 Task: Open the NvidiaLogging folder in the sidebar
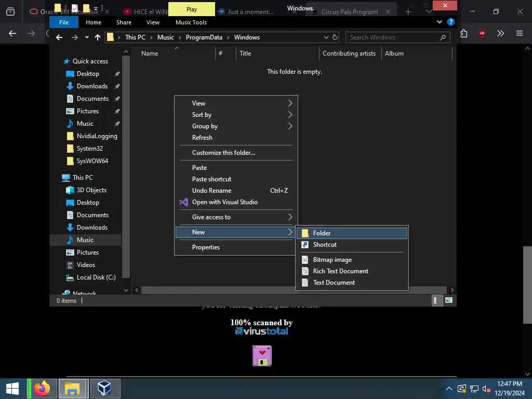[97, 136]
